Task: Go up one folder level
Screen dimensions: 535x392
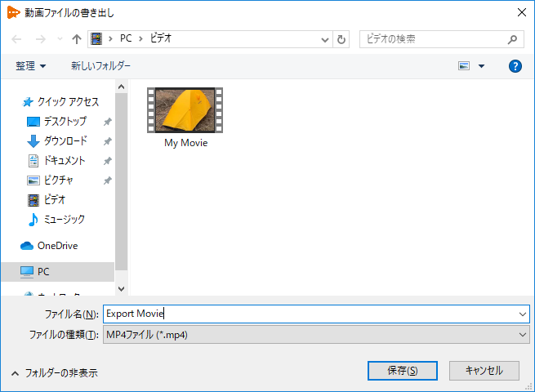Action: (77, 39)
